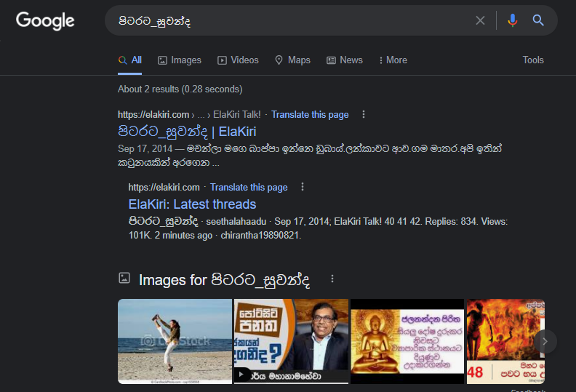Translate the first elakiri.com result page
Viewport: 576px width, 392px height.
pyautogui.click(x=310, y=115)
